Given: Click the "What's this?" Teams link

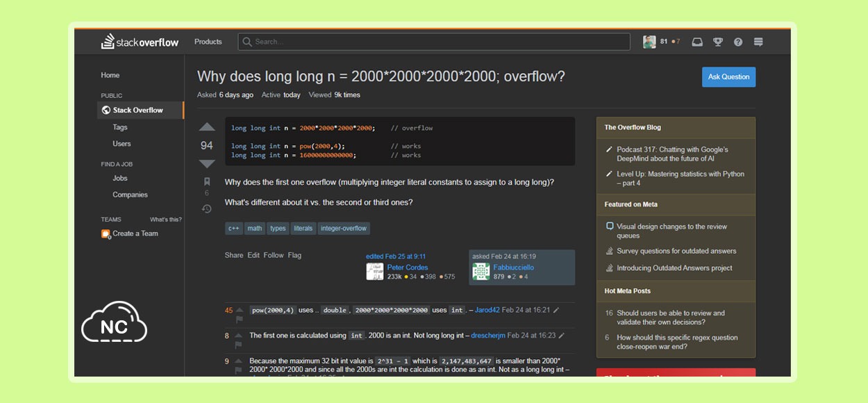Looking at the screenshot, I should point(166,220).
